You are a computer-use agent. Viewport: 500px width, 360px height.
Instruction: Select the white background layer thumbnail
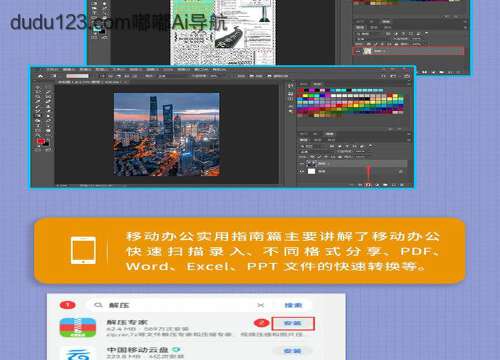coord(311,171)
